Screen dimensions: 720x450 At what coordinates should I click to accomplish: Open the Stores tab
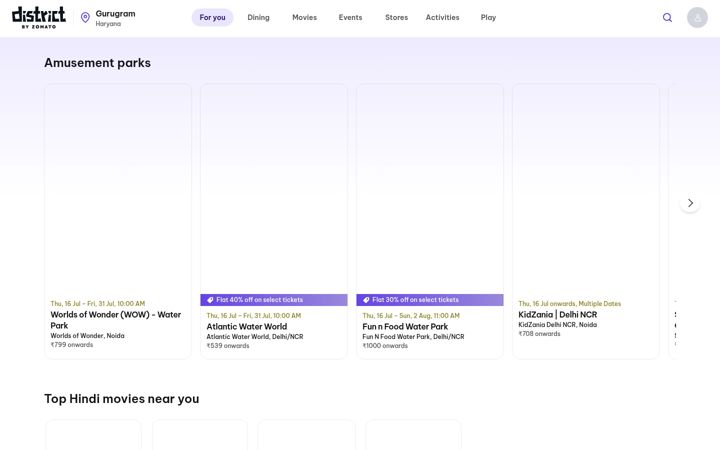click(396, 17)
